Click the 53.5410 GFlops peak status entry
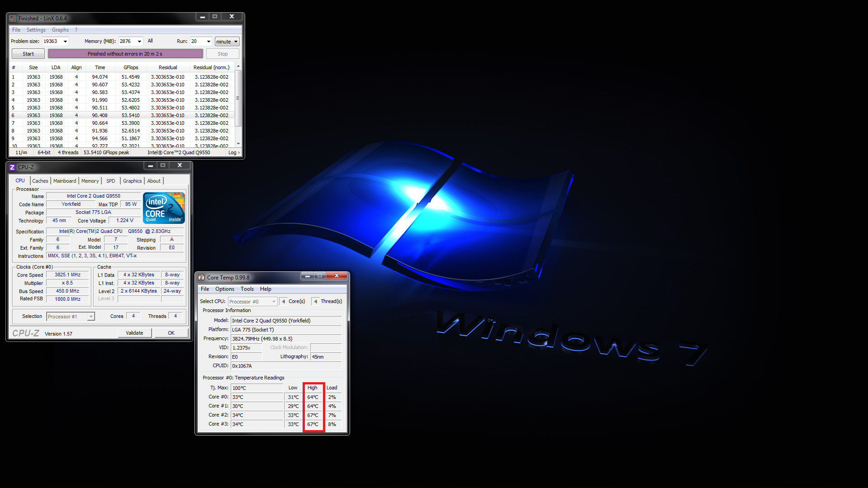The image size is (868, 488). pos(106,153)
